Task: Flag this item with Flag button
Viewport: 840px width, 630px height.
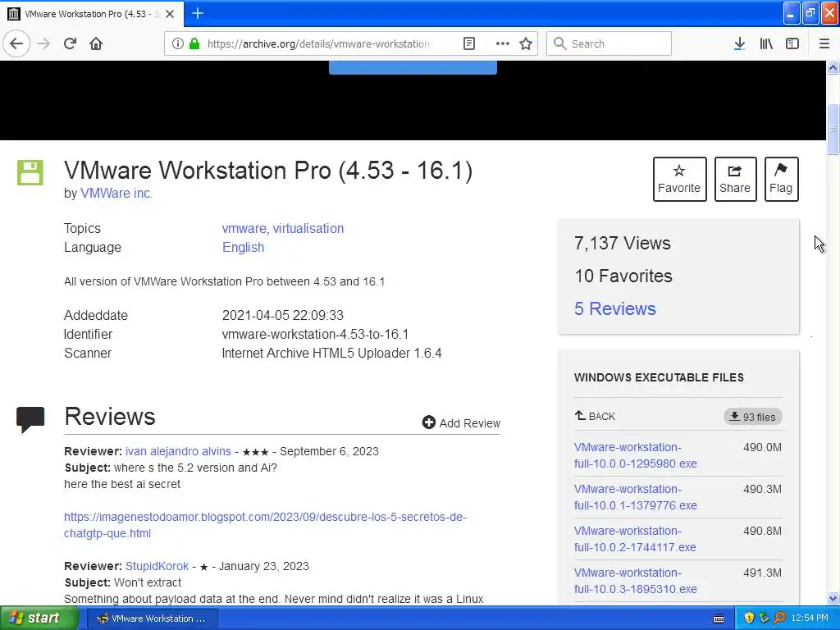Action: tap(781, 179)
